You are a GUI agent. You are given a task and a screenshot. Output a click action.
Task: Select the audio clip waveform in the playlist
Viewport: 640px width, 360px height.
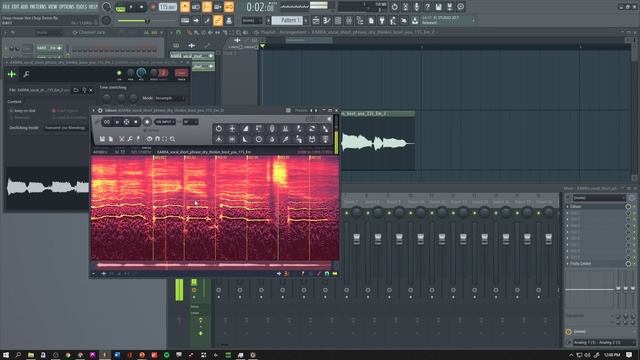(378, 144)
